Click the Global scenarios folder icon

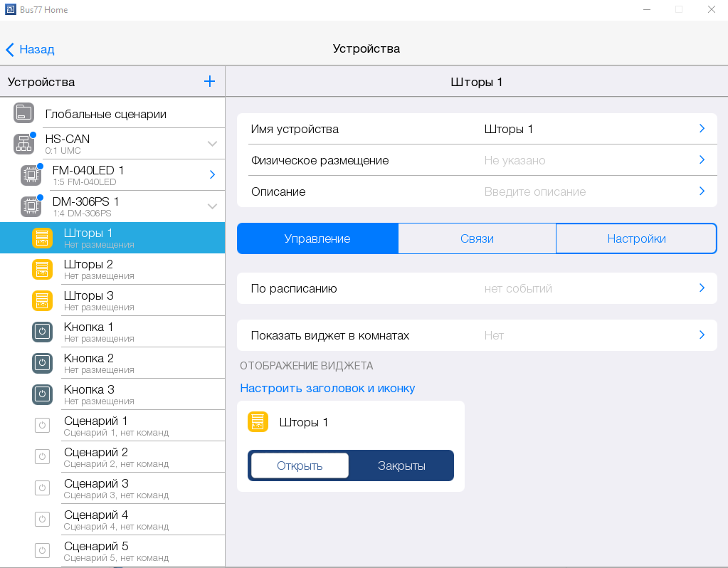coord(24,113)
